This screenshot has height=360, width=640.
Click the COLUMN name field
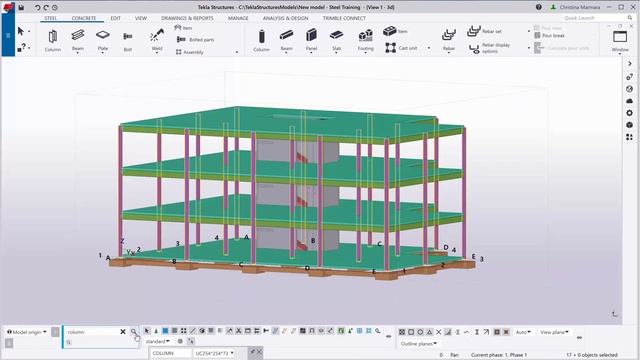point(171,353)
